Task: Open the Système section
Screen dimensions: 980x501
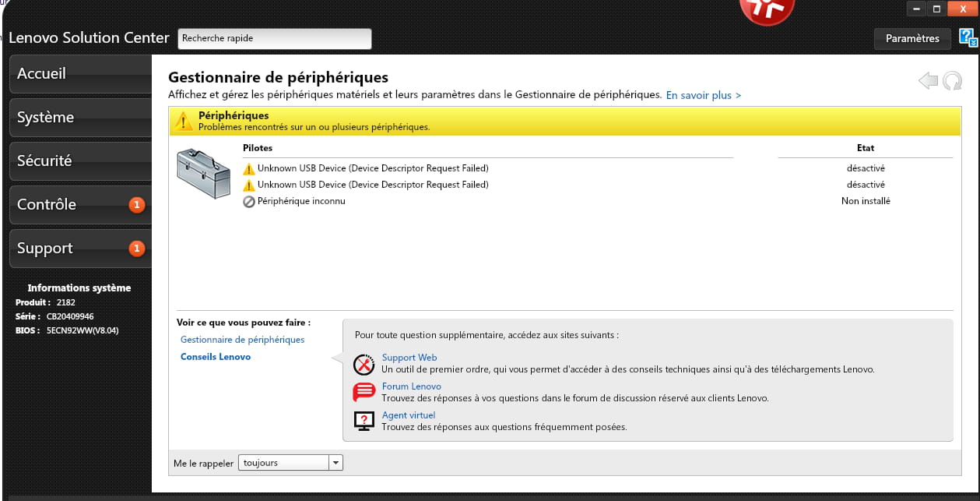Action: [80, 118]
